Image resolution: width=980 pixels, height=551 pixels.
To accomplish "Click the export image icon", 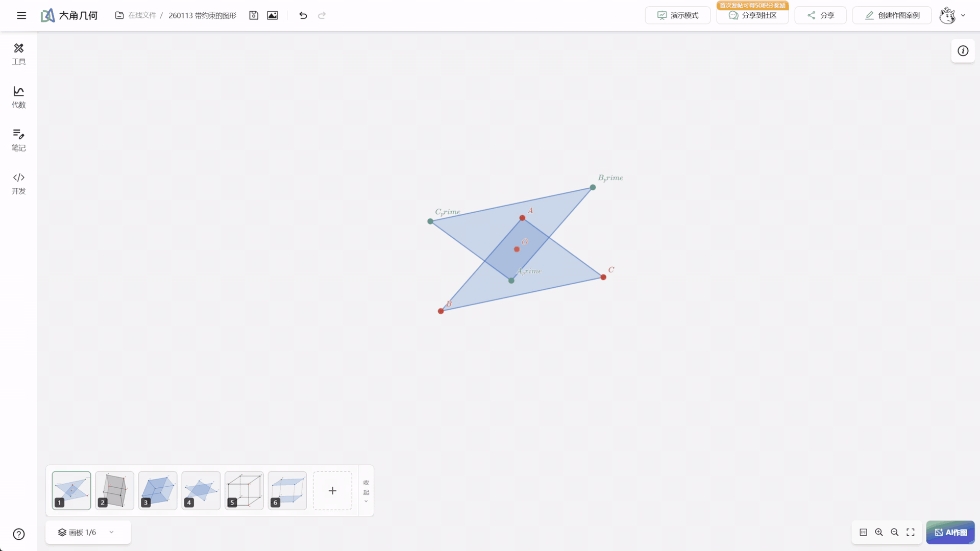I will [x=273, y=15].
